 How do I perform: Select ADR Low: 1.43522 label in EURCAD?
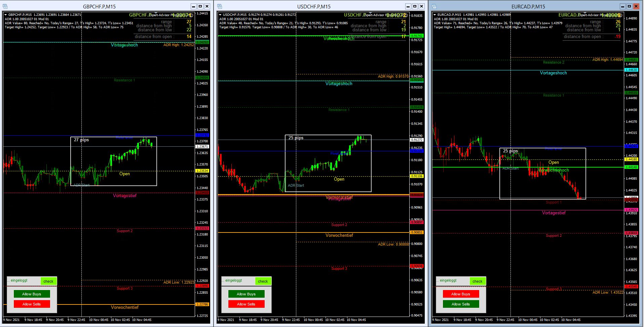tap(608, 292)
